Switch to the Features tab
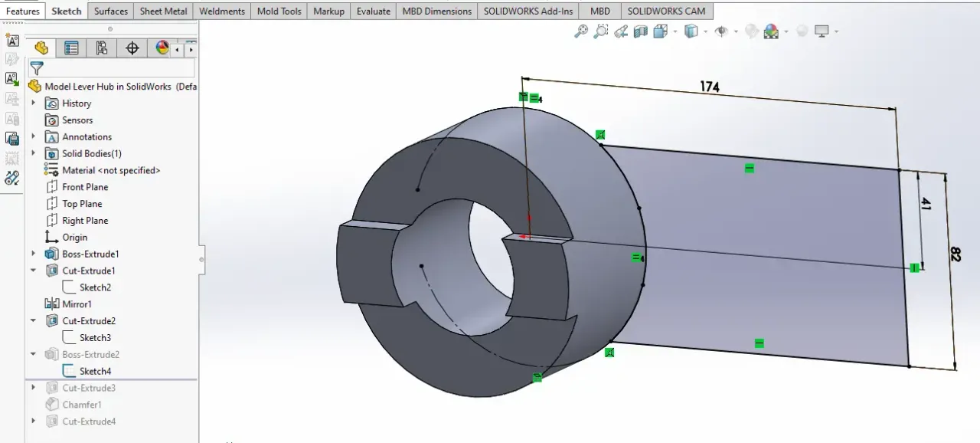 [x=22, y=11]
